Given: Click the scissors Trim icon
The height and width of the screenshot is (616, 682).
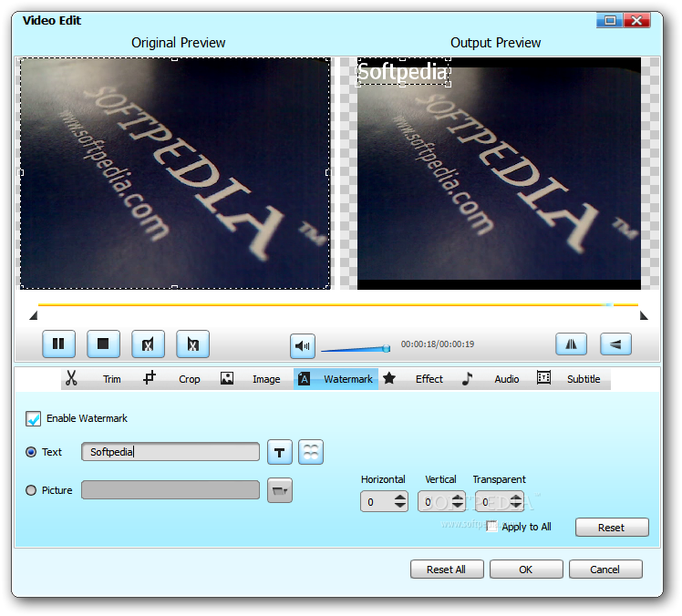Looking at the screenshot, I should click(71, 378).
